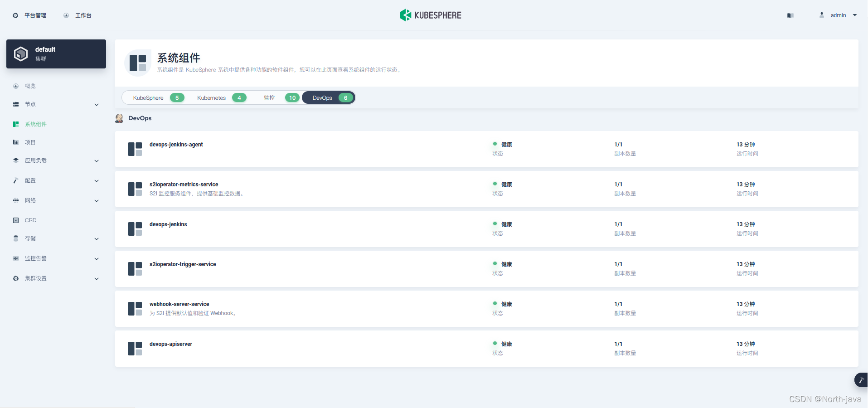Click the default 集群 selector card

tap(56, 54)
